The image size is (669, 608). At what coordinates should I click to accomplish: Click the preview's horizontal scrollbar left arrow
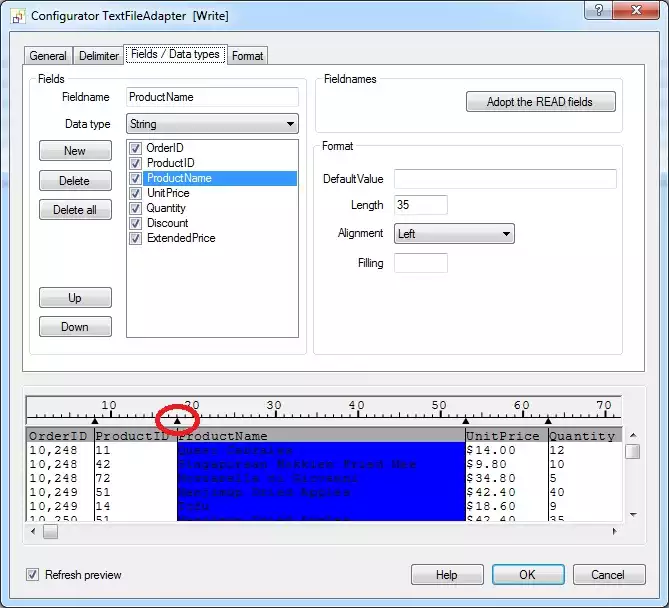[34, 532]
